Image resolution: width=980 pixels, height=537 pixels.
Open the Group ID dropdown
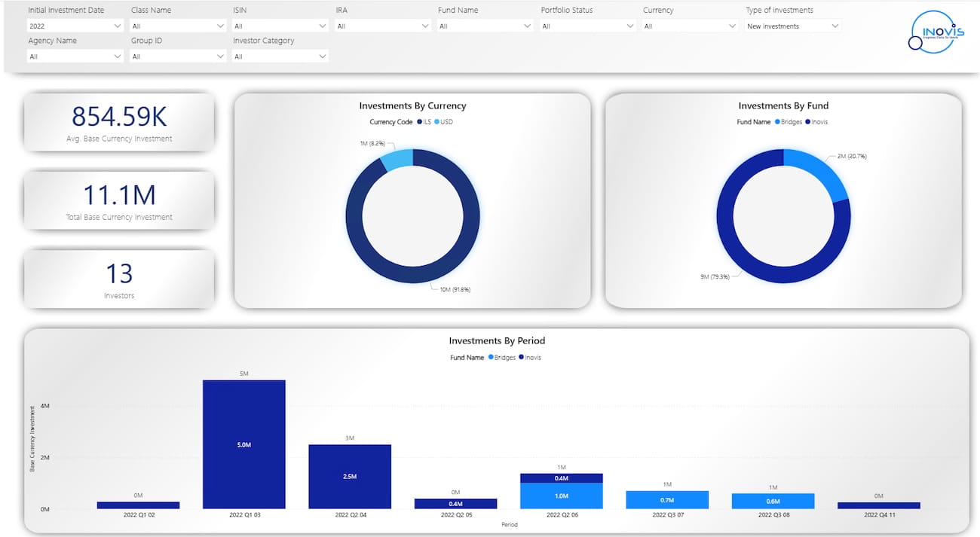[177, 56]
